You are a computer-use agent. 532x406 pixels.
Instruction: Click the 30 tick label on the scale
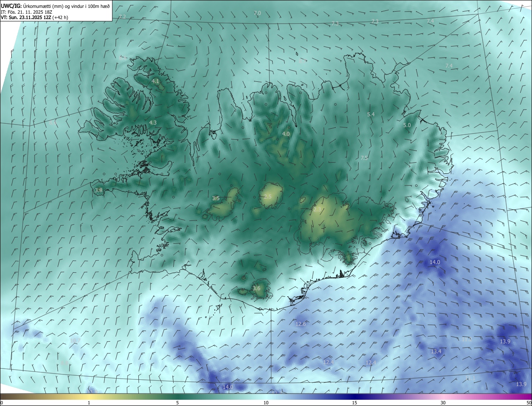coord(443,403)
